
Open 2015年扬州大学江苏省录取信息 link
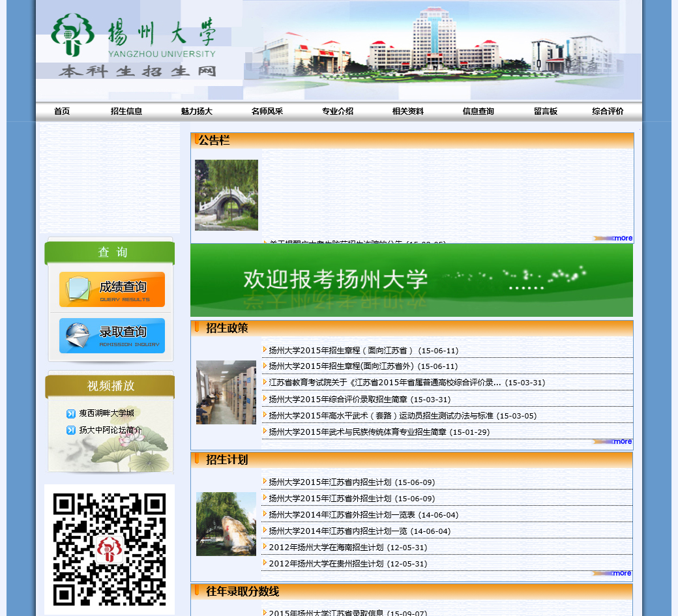[x=348, y=613]
